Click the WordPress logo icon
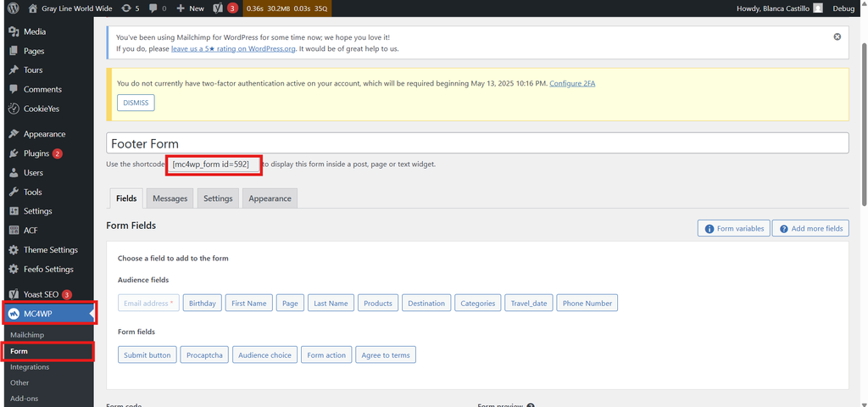Viewport: 868px width, 407px height. [14, 8]
